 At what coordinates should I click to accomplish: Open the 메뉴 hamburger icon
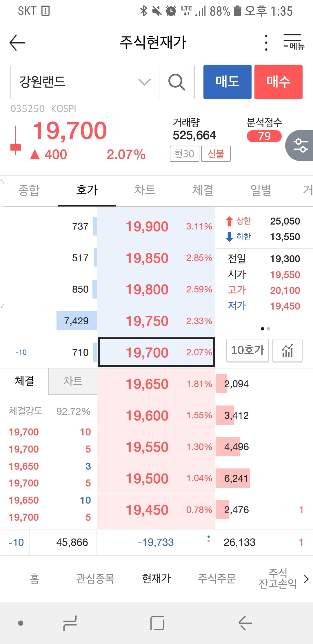[x=293, y=42]
